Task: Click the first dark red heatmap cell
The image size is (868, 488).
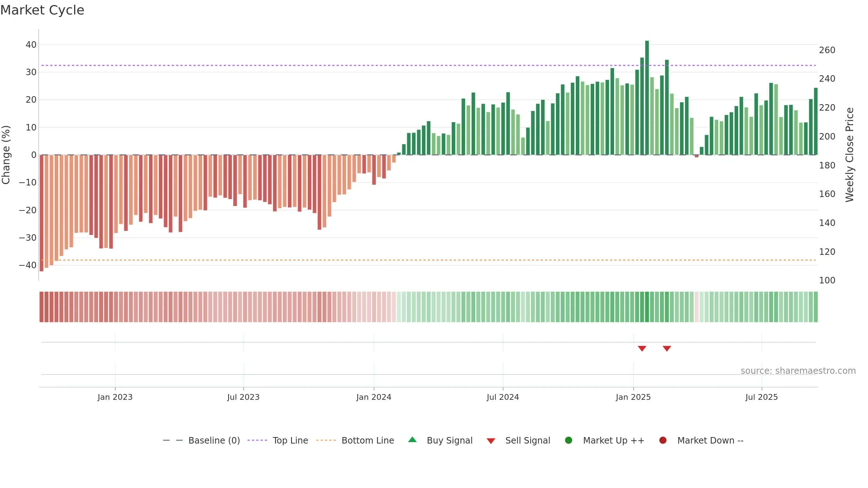Action: [42, 307]
